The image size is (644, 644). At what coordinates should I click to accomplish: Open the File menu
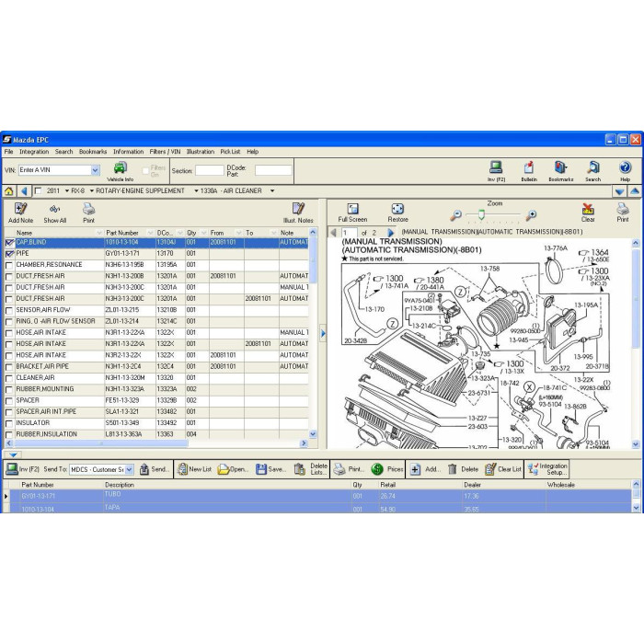point(8,152)
